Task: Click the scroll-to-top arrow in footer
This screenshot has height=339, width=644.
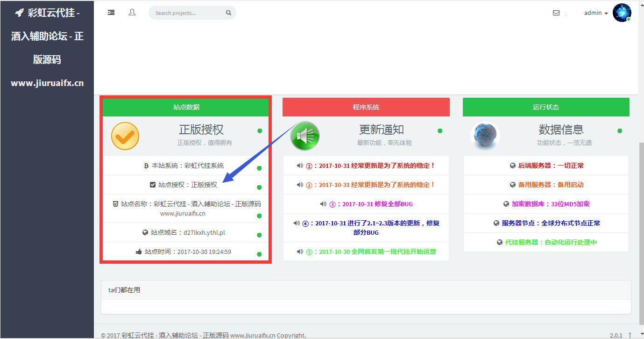Action: pos(630,335)
